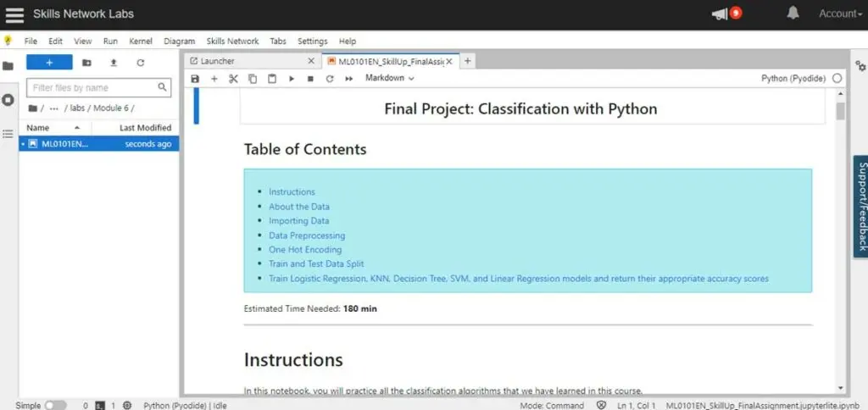Follow the Train Logistic Regression models link
Image resolution: width=868 pixels, height=410 pixels.
coord(519,279)
